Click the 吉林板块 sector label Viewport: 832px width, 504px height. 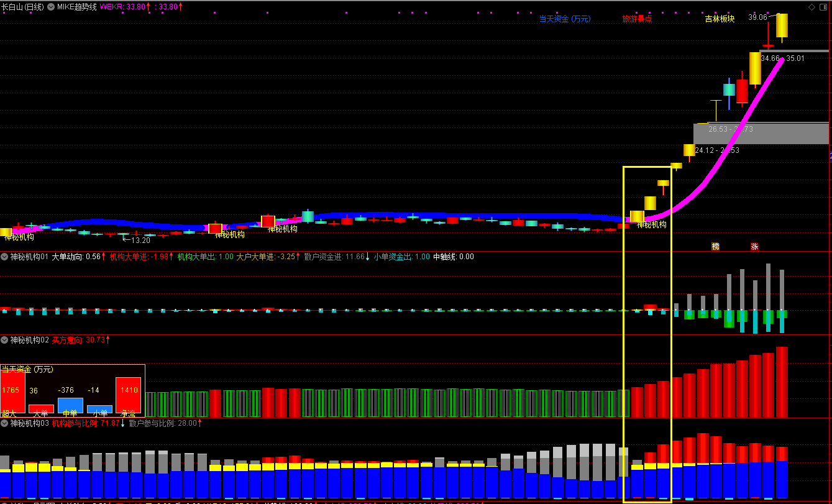coord(720,19)
